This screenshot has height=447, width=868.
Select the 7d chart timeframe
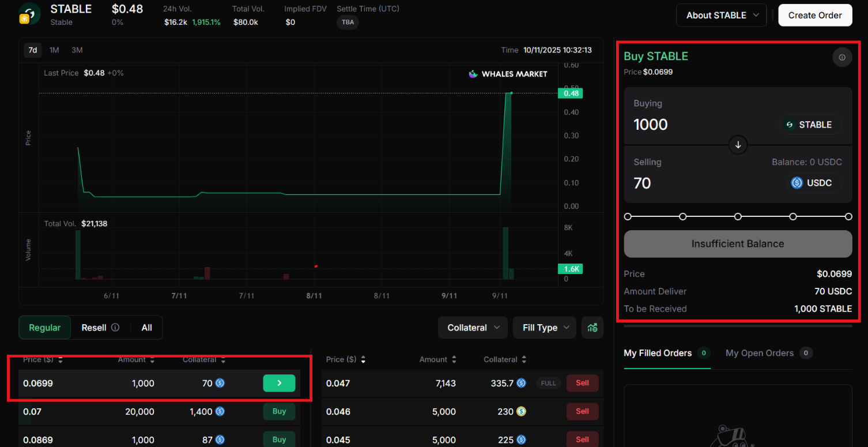[x=33, y=50]
